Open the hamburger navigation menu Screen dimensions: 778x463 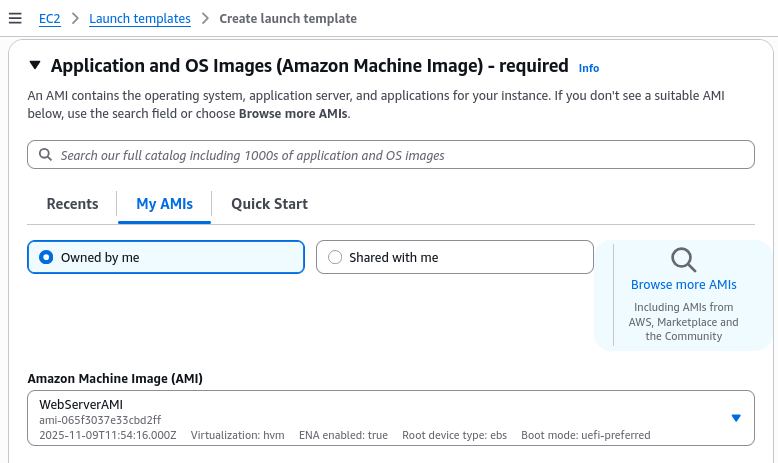click(x=15, y=18)
